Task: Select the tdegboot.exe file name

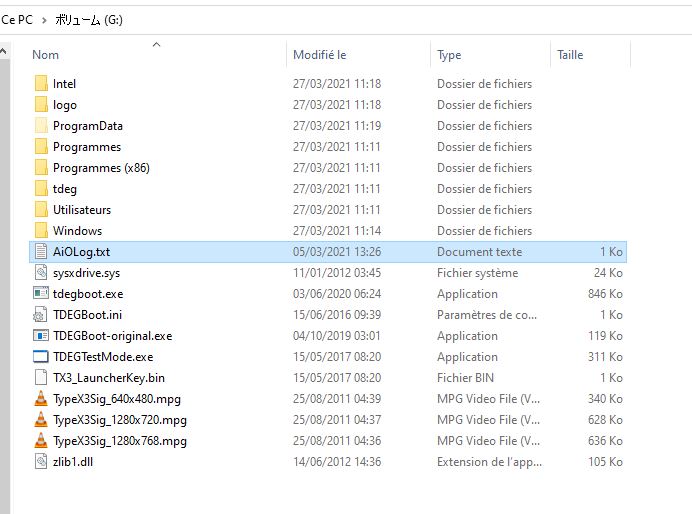Action: tap(88, 294)
